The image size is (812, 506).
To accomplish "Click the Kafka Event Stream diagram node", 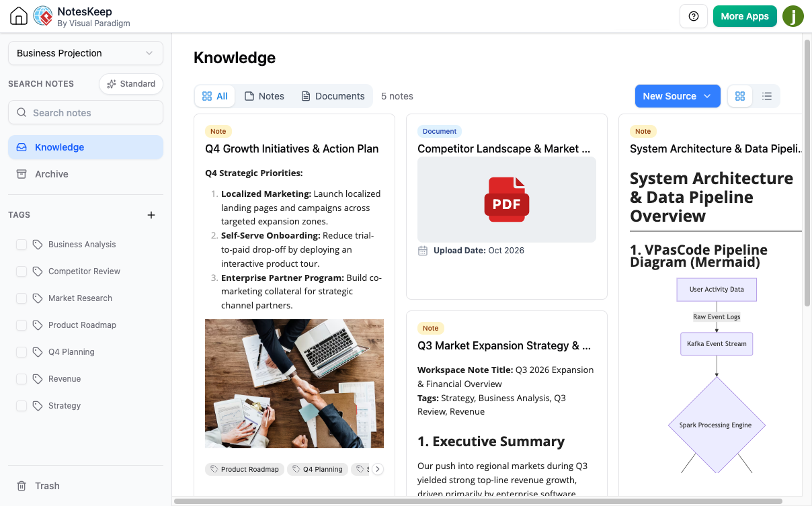I will (717, 343).
